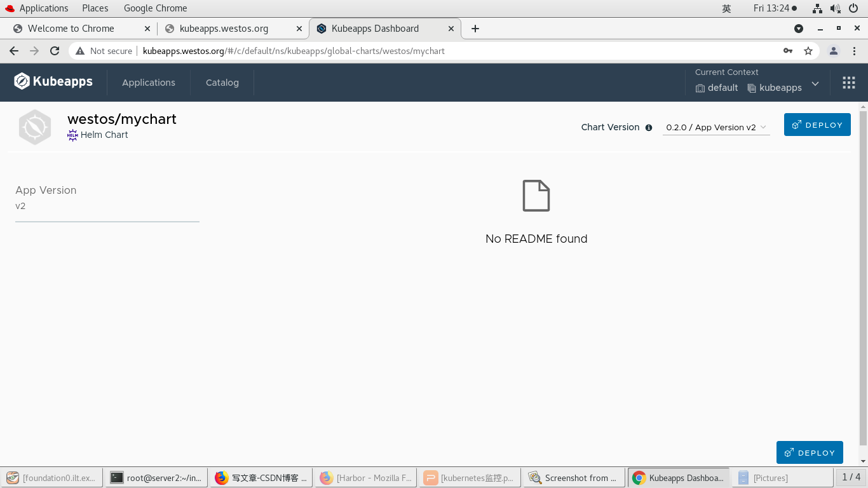Switch to CSDN Firefox taskbar item
Image resolution: width=868 pixels, height=488 pixels.
click(x=261, y=478)
